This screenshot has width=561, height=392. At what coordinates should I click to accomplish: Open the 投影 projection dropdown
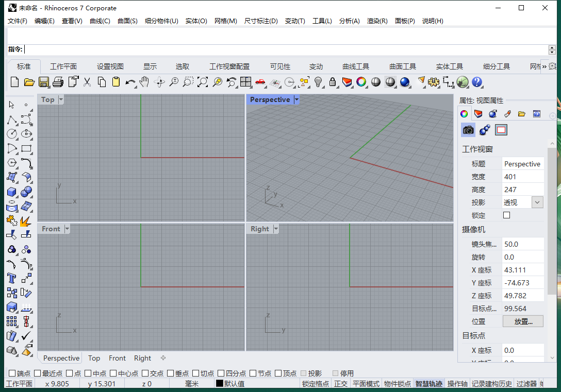click(x=537, y=202)
